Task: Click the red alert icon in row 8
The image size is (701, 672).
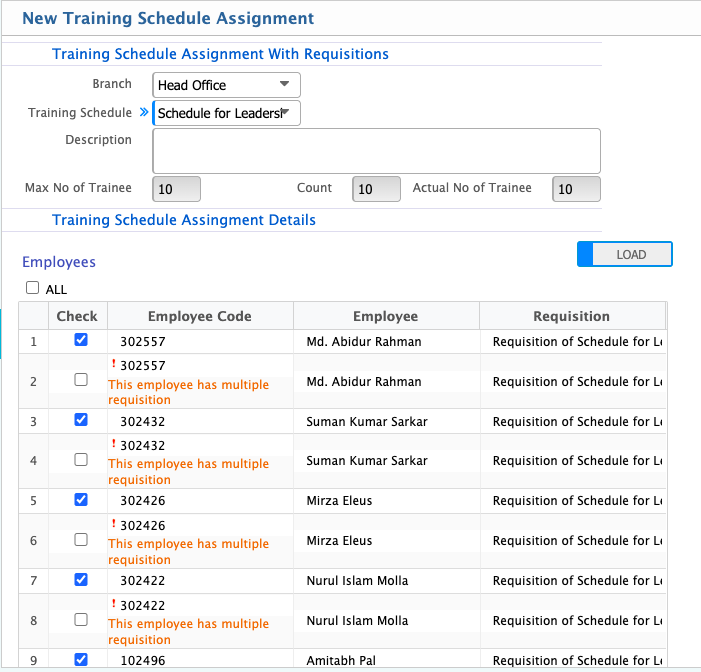Action: point(114,604)
